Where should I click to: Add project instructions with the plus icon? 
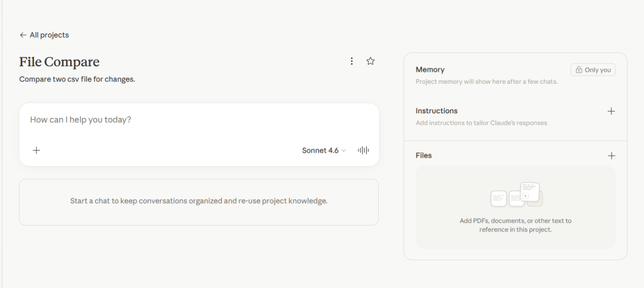pos(611,111)
